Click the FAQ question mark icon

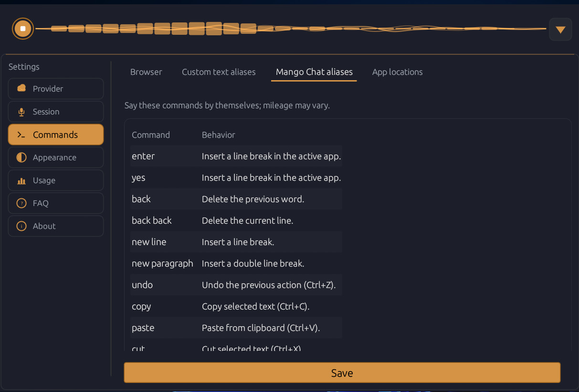point(21,203)
